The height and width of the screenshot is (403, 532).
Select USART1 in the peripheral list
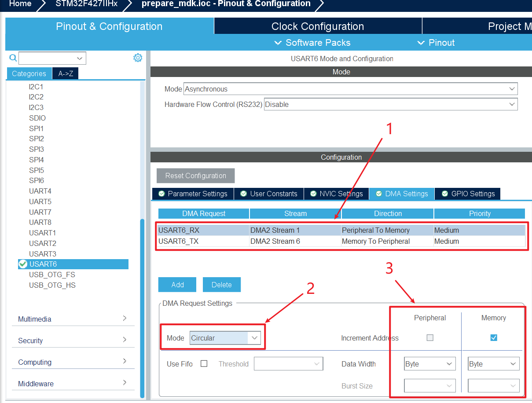click(43, 233)
